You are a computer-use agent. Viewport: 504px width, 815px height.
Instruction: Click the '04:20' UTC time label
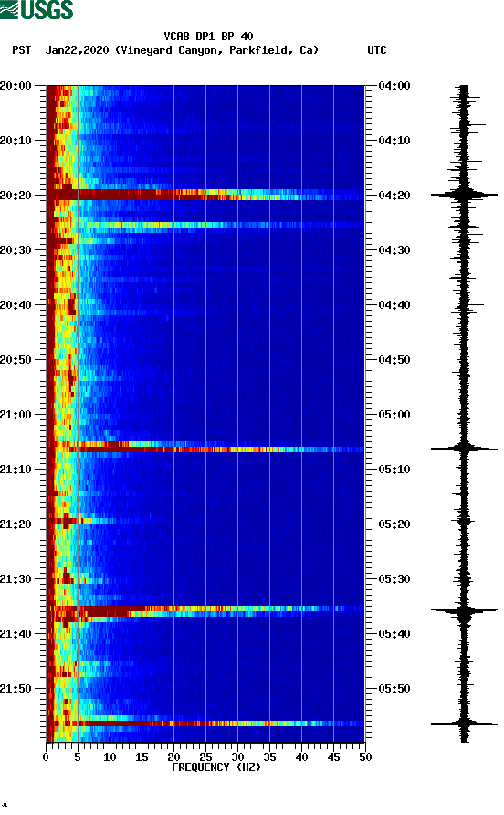point(394,196)
